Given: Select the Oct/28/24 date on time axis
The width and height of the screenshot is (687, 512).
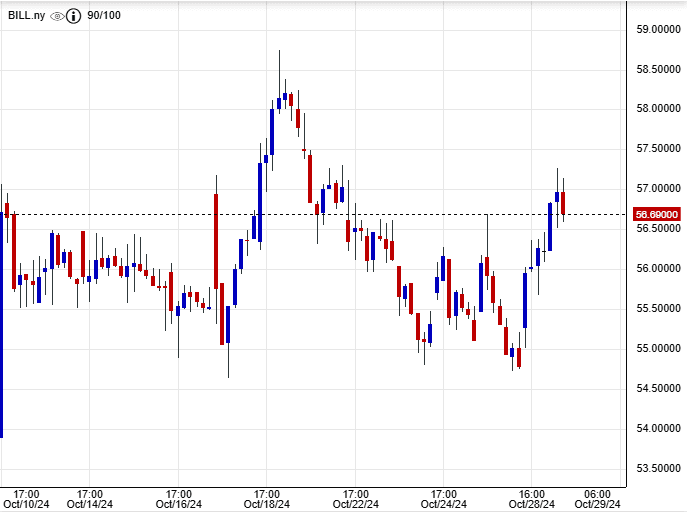Looking at the screenshot, I should [x=531, y=504].
